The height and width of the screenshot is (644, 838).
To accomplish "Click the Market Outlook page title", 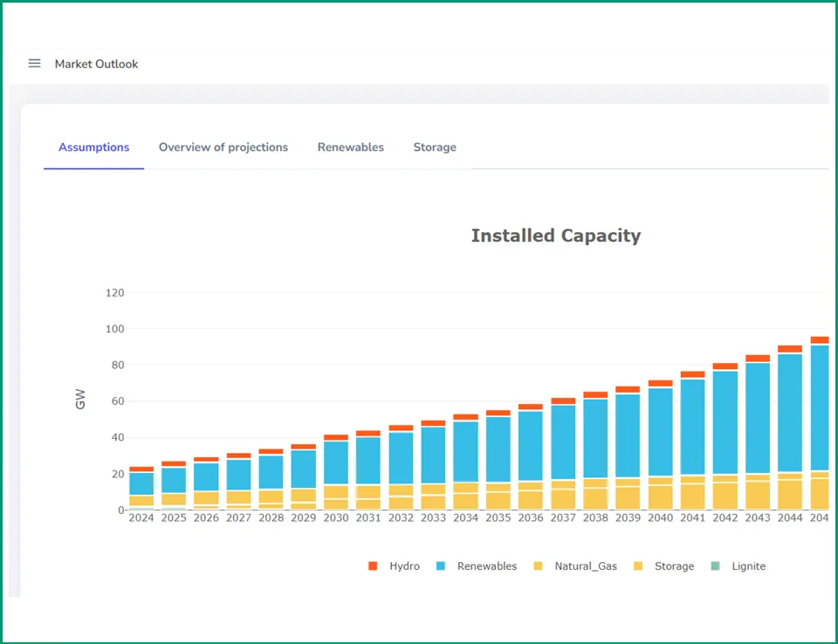I will coord(96,64).
